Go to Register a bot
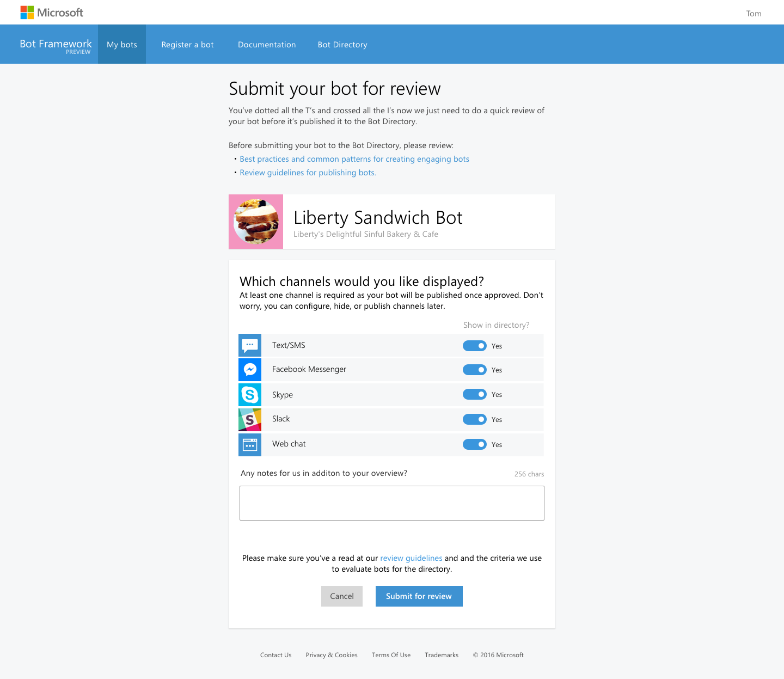The width and height of the screenshot is (784, 679). 187,45
